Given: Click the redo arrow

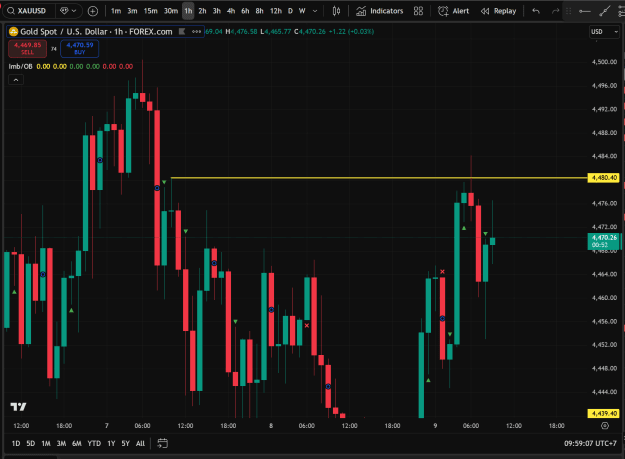Looking at the screenshot, I should coord(555,11).
